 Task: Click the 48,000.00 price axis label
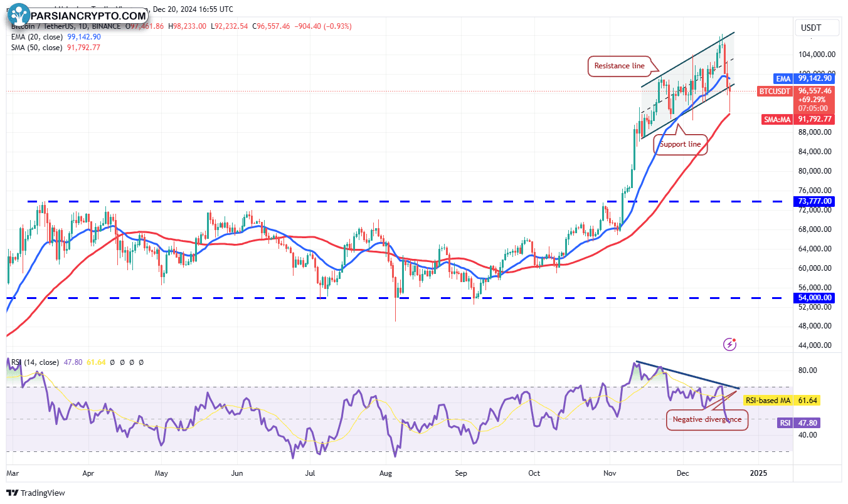coord(815,326)
